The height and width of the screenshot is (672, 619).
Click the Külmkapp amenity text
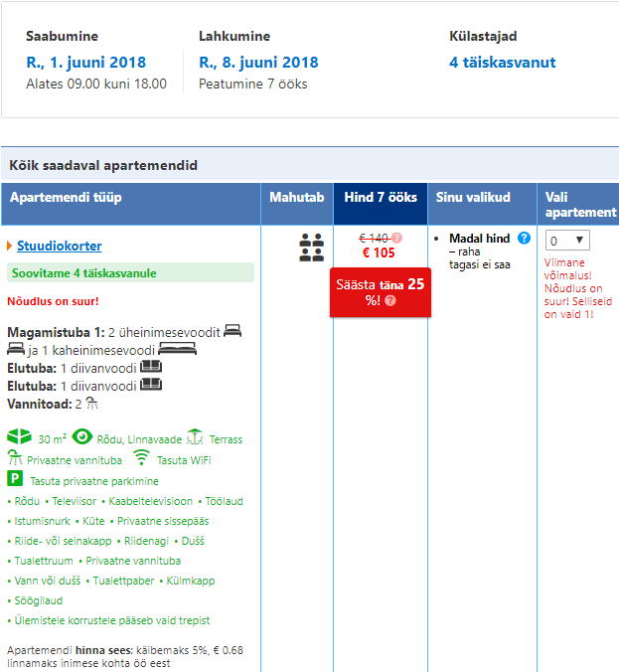[191, 581]
